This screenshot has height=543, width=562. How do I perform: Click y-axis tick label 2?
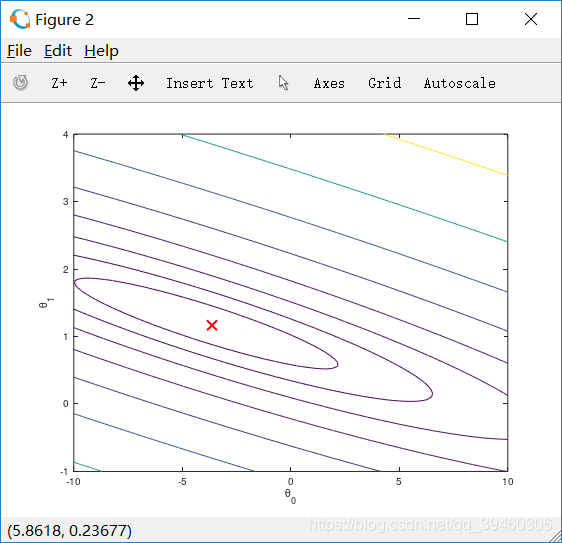[x=66, y=270]
